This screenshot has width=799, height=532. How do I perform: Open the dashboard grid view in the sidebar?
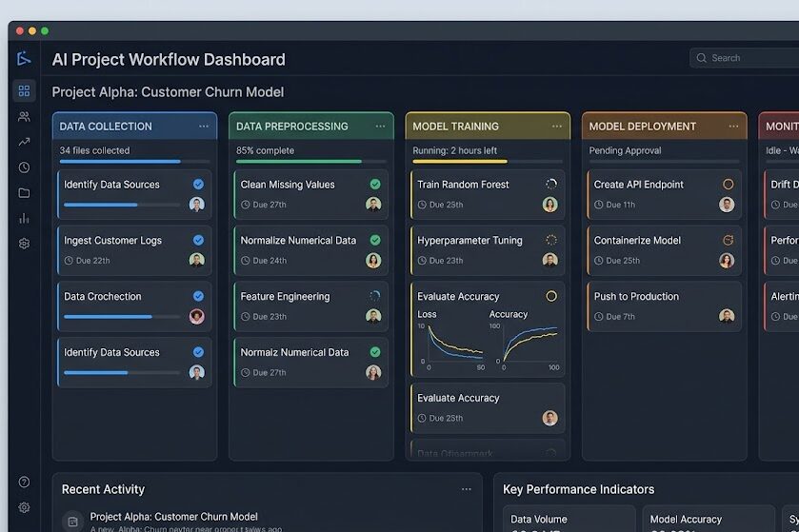click(24, 91)
